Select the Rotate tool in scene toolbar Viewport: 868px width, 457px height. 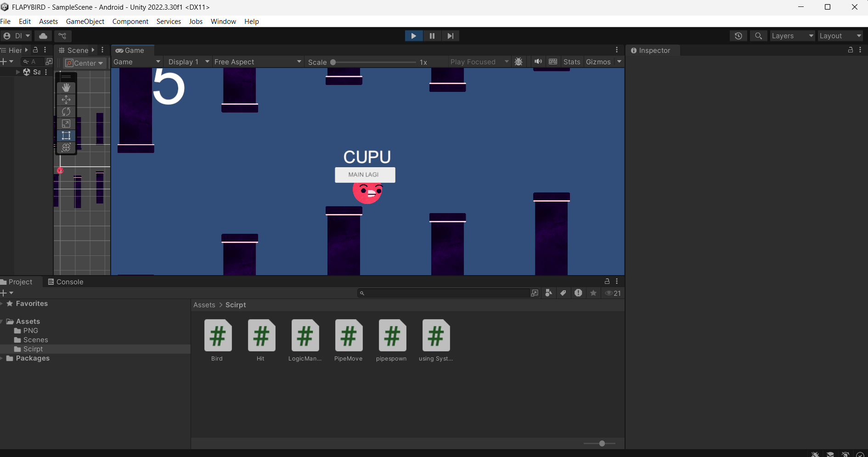66,112
